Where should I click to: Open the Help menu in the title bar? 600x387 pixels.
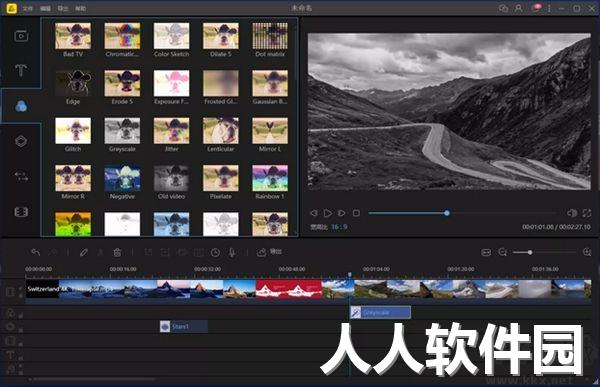tap(80, 8)
